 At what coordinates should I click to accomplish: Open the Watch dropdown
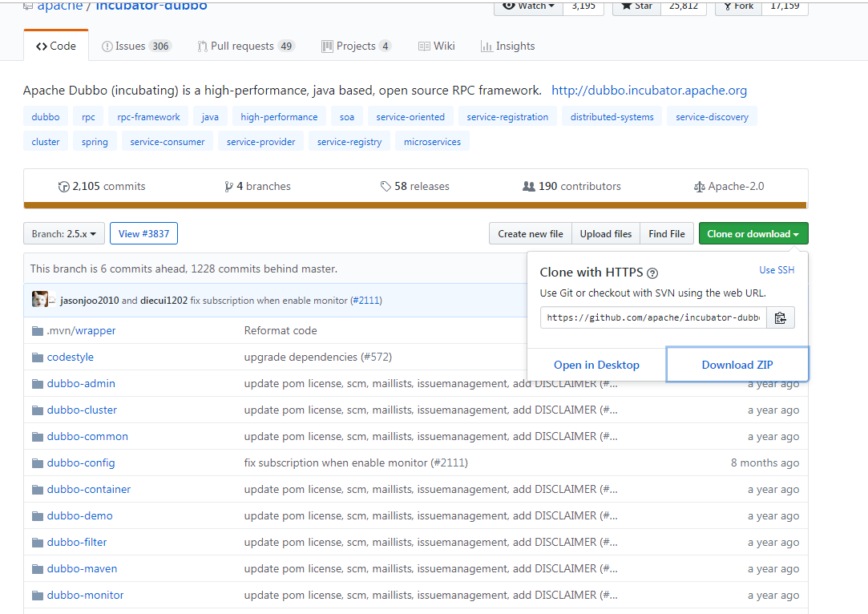pos(528,6)
